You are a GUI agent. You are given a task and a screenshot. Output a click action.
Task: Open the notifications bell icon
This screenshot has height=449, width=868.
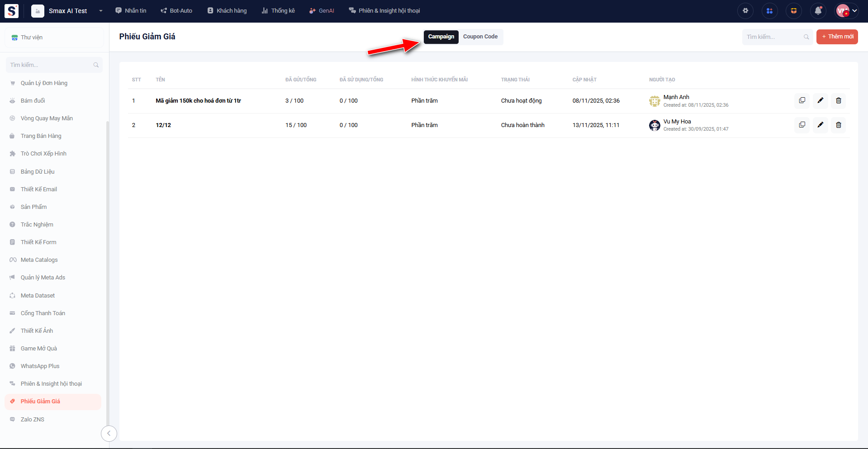click(818, 11)
